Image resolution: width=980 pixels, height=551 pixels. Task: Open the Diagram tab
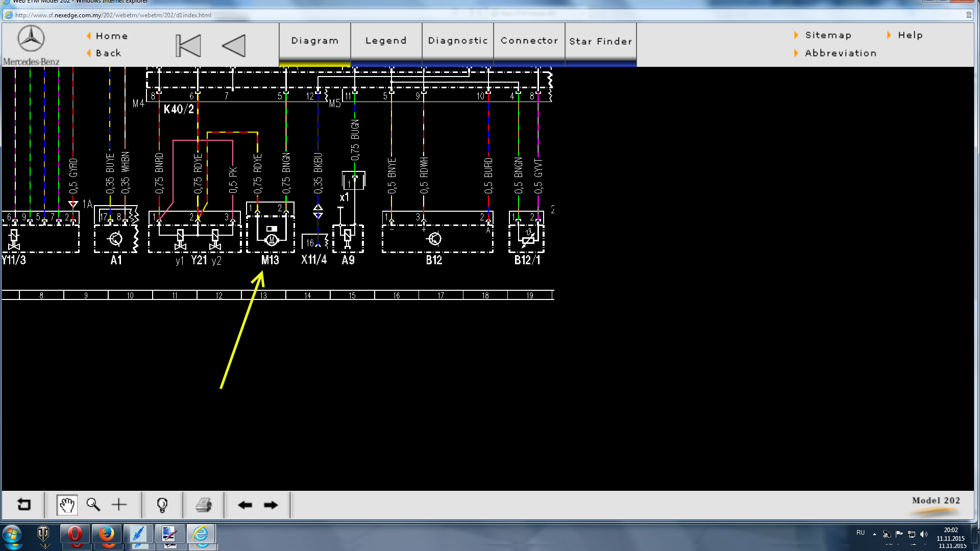(315, 41)
